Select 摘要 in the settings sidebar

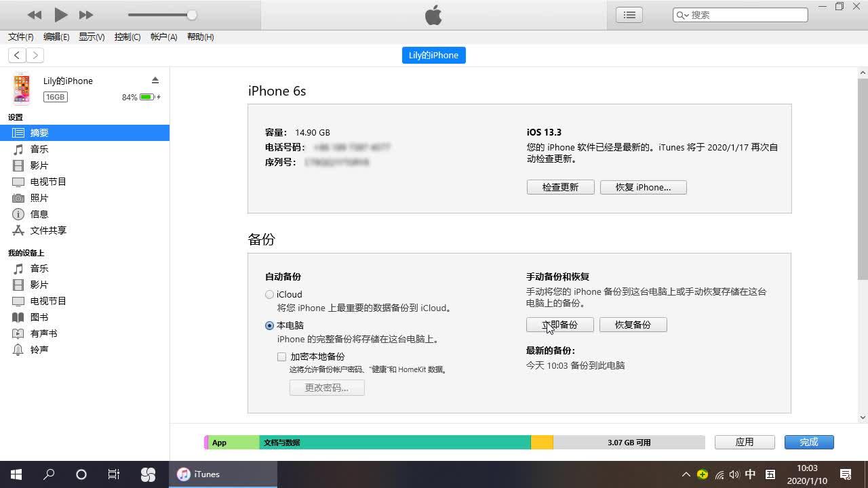85,133
